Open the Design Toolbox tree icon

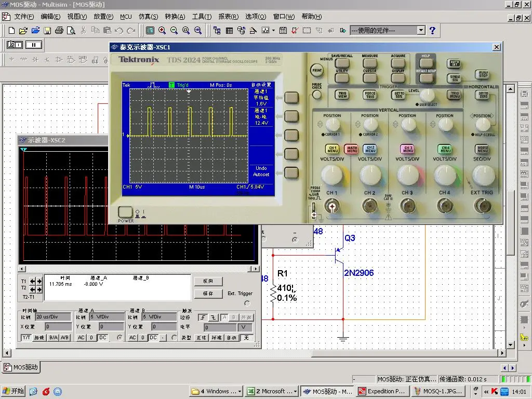pos(217,31)
